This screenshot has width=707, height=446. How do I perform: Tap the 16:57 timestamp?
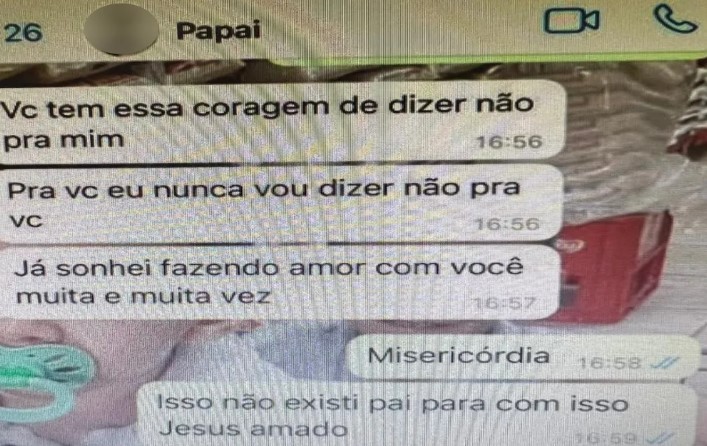click(504, 303)
